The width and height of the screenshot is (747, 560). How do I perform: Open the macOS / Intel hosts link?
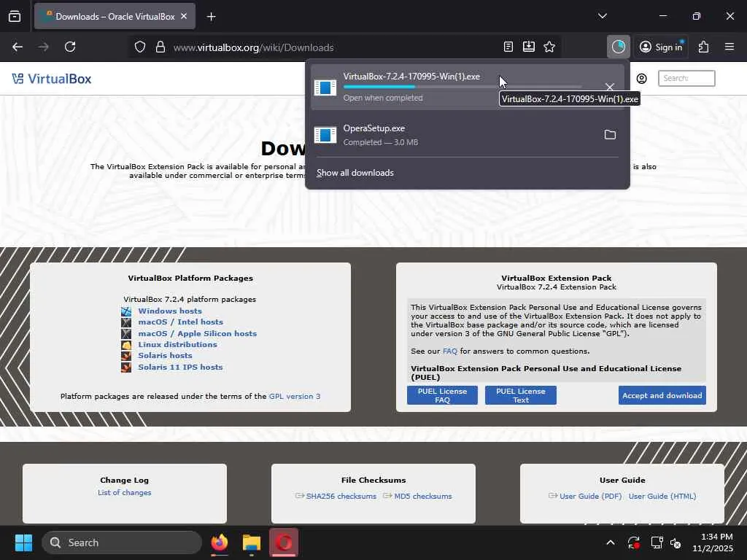pos(181,322)
